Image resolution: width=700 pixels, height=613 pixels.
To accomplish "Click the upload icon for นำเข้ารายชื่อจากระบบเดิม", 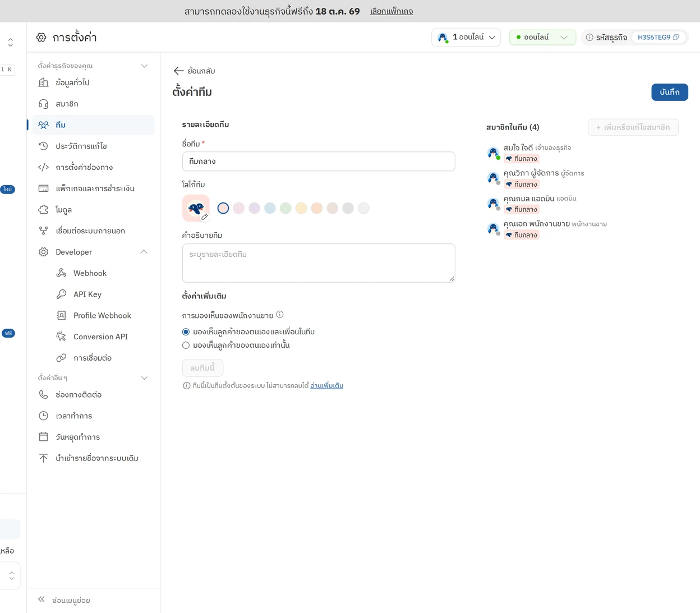I will coord(43,458).
